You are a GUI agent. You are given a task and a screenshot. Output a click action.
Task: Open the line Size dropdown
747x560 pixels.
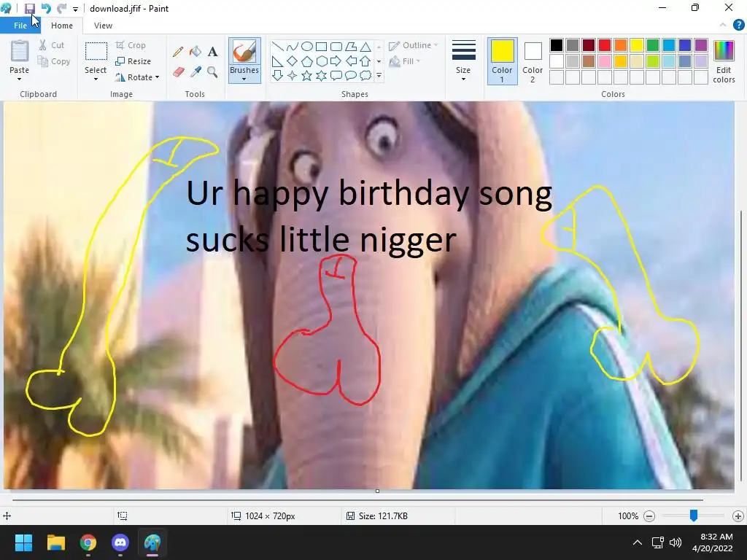pos(463,61)
